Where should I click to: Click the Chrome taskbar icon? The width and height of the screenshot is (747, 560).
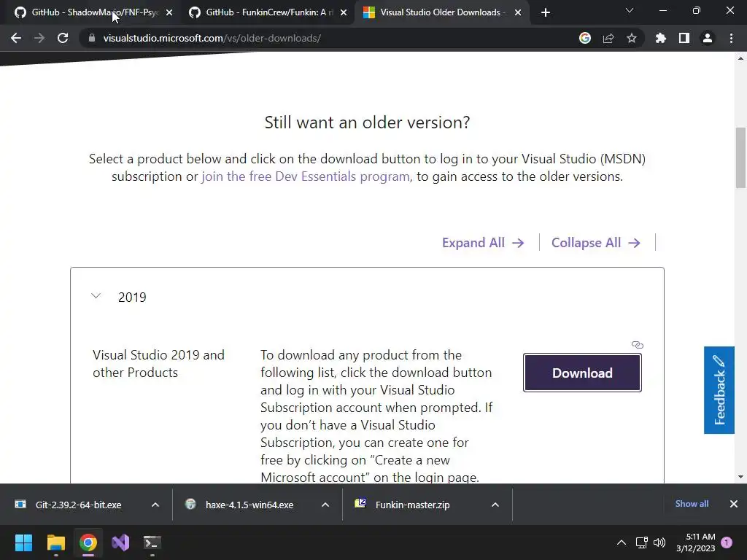[x=88, y=542]
